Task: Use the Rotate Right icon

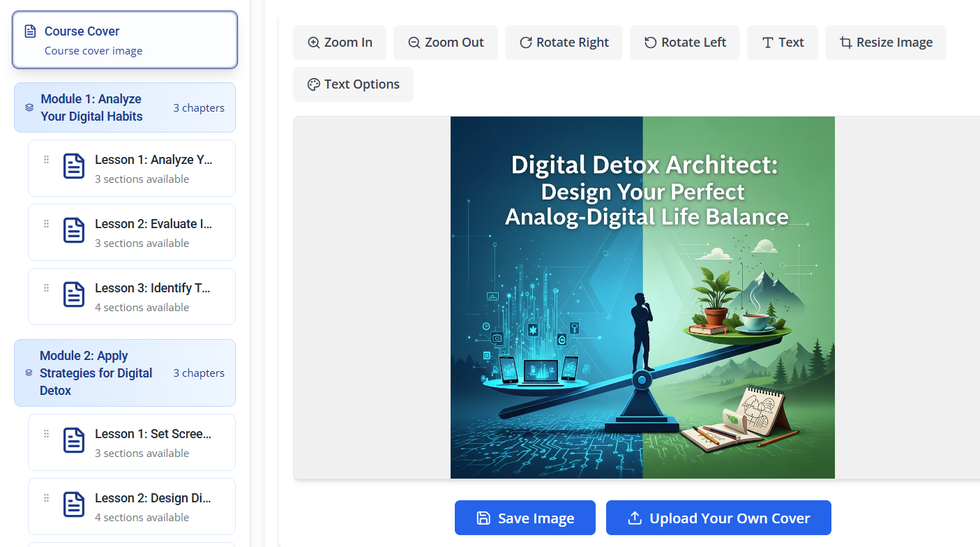Action: 524,43
